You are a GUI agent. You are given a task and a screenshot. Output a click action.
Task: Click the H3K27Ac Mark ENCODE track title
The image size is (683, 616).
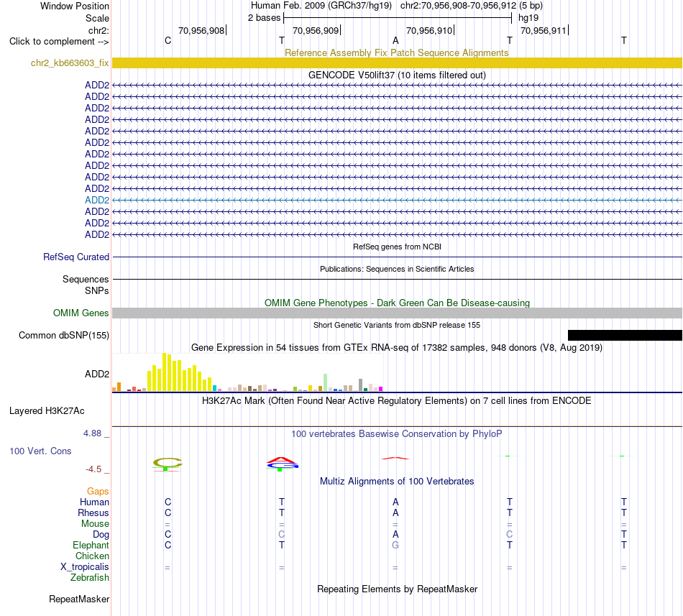click(x=397, y=400)
